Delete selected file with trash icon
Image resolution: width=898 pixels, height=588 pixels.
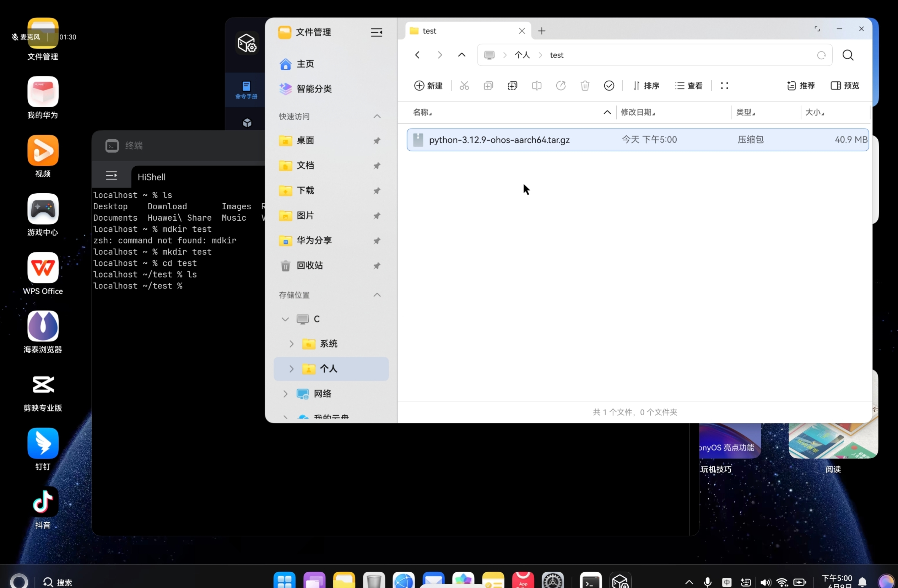coord(585,86)
